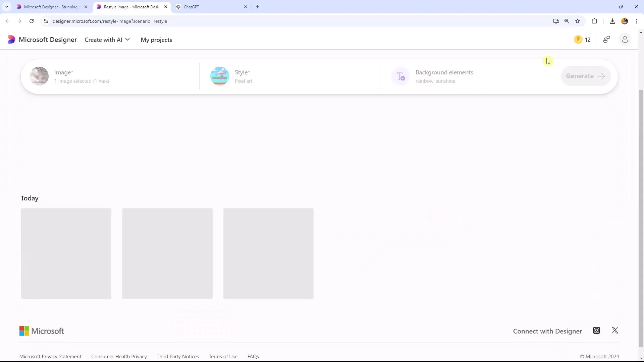Screen dimensions: 644x362
Task: Click the browser bookmark star icon
Action: pyautogui.click(x=578, y=21)
